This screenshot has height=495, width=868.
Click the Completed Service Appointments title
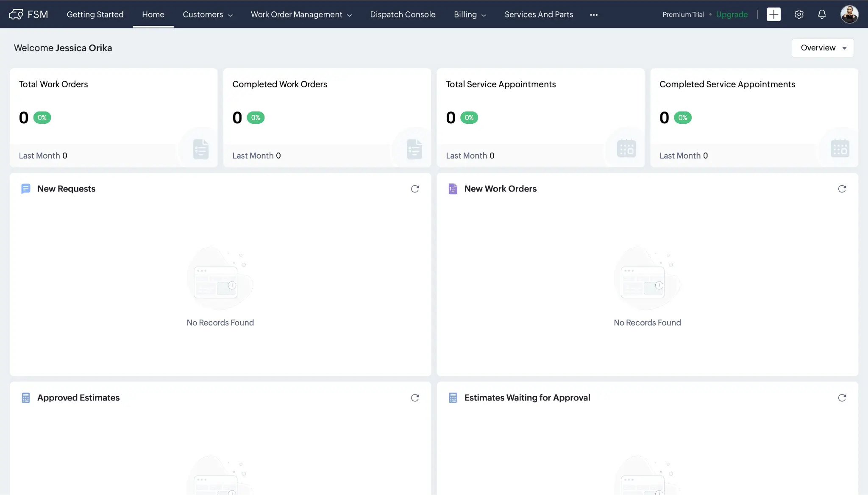727,84
